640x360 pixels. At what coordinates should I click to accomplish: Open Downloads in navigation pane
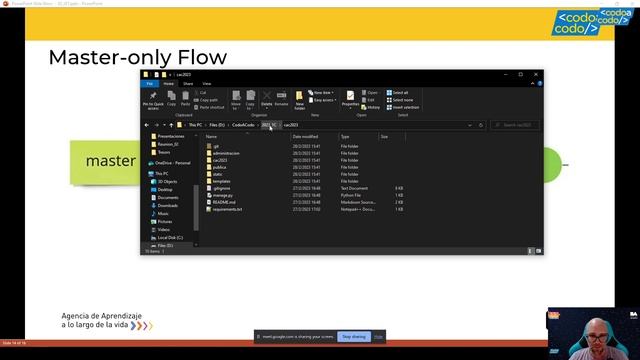(164, 206)
